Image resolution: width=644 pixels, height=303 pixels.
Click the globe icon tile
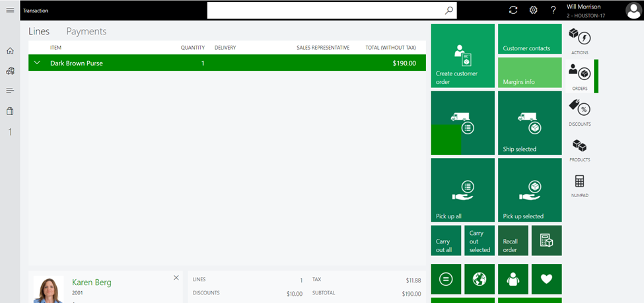[480, 279]
